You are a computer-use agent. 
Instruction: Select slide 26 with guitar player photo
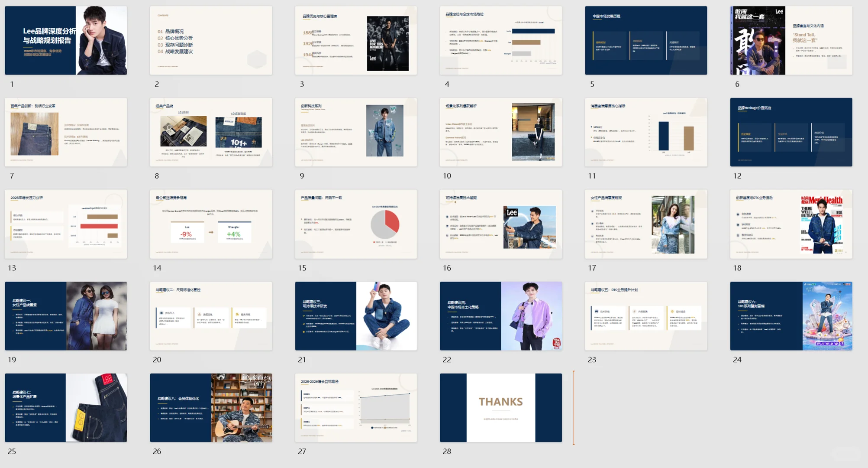(x=211, y=408)
